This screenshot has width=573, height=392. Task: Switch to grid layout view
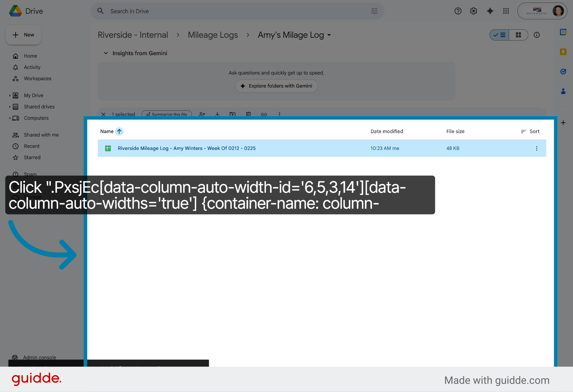click(x=518, y=35)
